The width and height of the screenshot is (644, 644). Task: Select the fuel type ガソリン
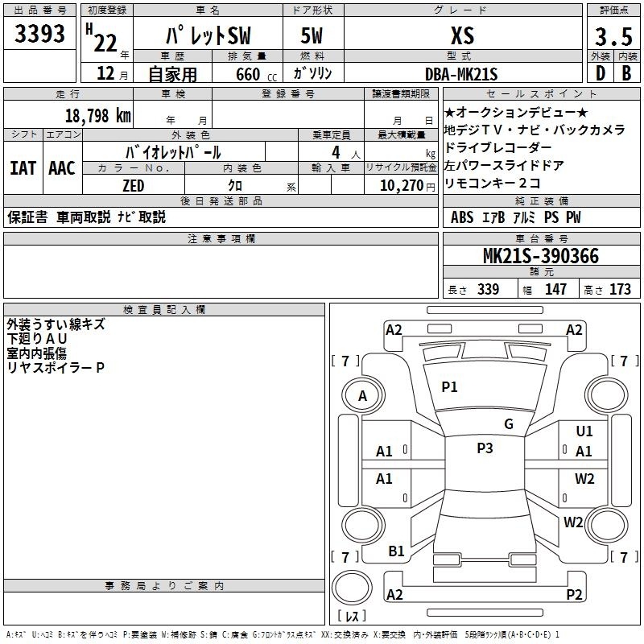312,73
